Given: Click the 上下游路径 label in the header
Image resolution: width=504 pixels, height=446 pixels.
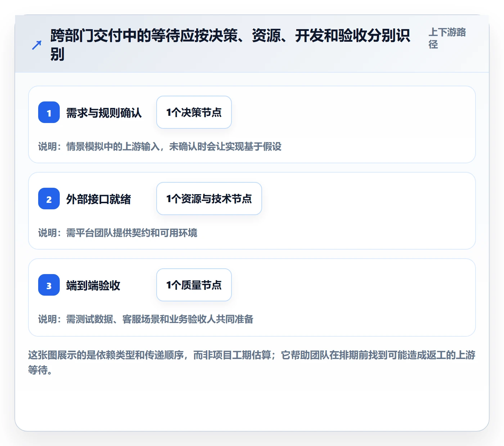Looking at the screenshot, I should click(447, 38).
